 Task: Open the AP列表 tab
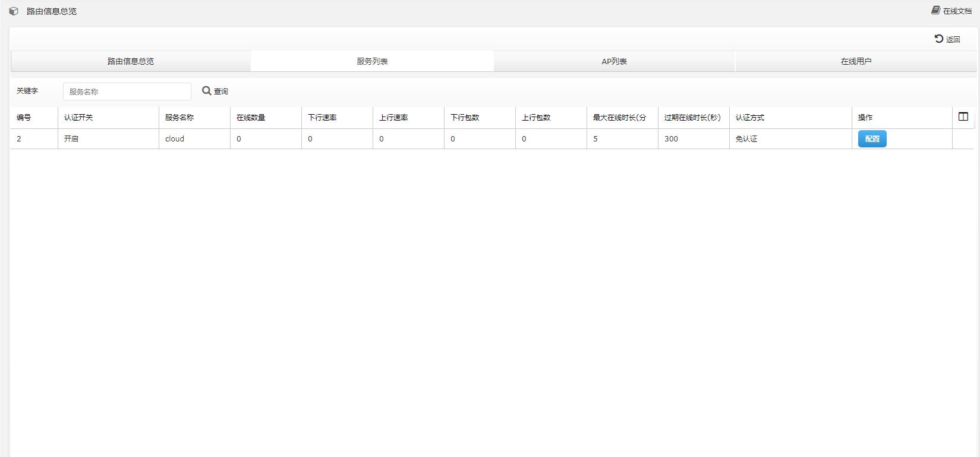point(614,61)
